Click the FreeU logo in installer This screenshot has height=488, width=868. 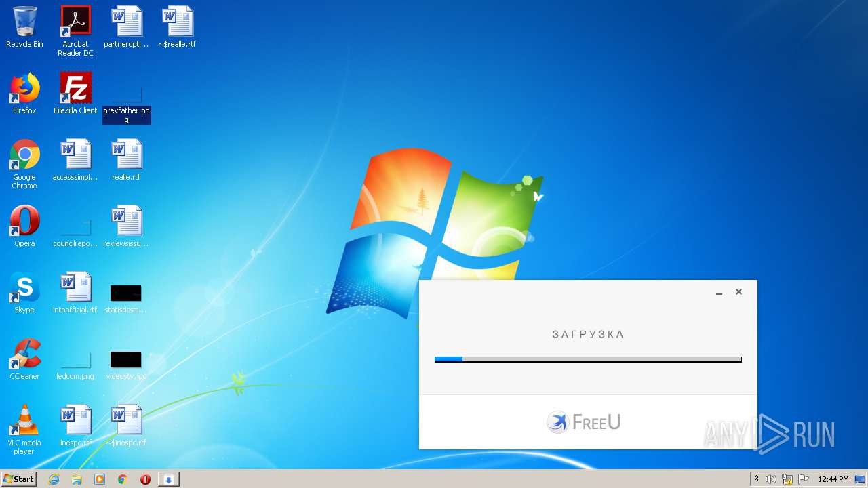(584, 422)
